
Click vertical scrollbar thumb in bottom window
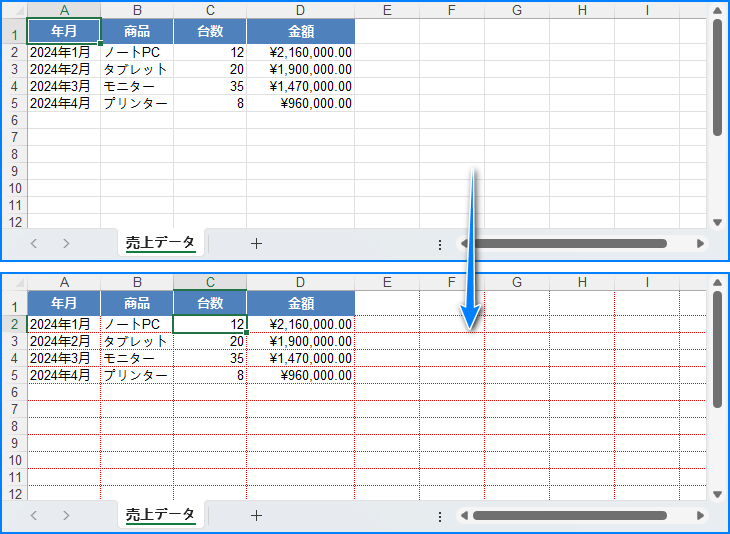click(717, 350)
